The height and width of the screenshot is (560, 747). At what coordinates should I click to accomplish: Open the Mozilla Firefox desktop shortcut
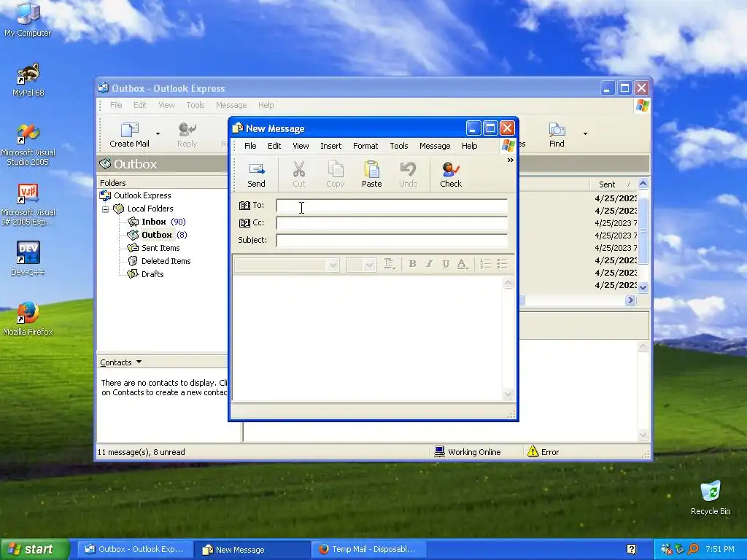28,319
